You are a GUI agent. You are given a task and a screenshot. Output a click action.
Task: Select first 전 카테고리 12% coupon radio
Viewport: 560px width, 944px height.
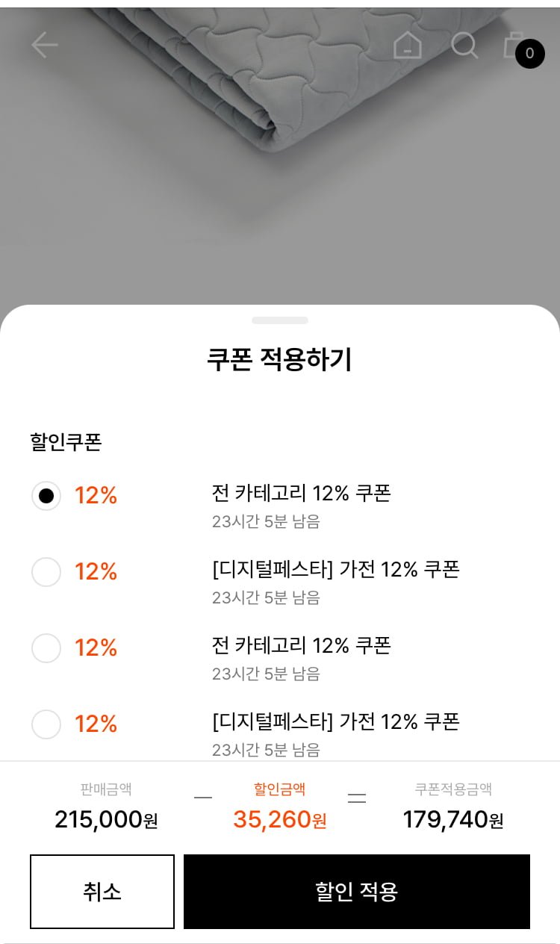(x=46, y=496)
